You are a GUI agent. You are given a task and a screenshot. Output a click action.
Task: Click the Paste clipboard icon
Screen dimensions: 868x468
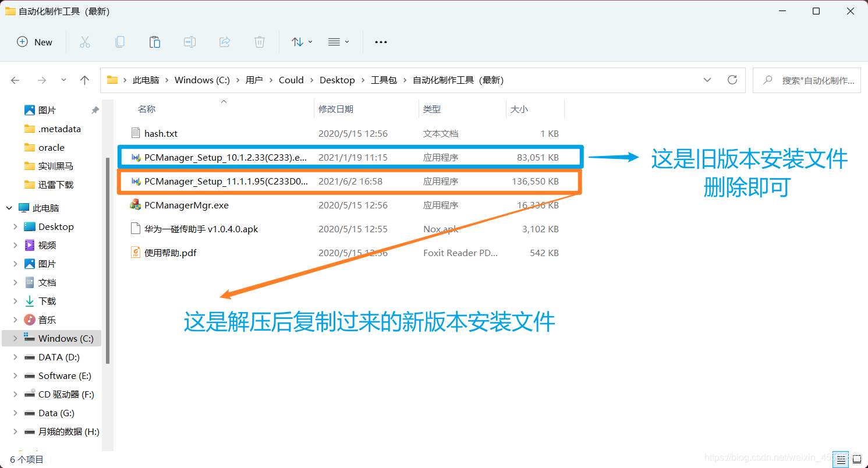155,42
